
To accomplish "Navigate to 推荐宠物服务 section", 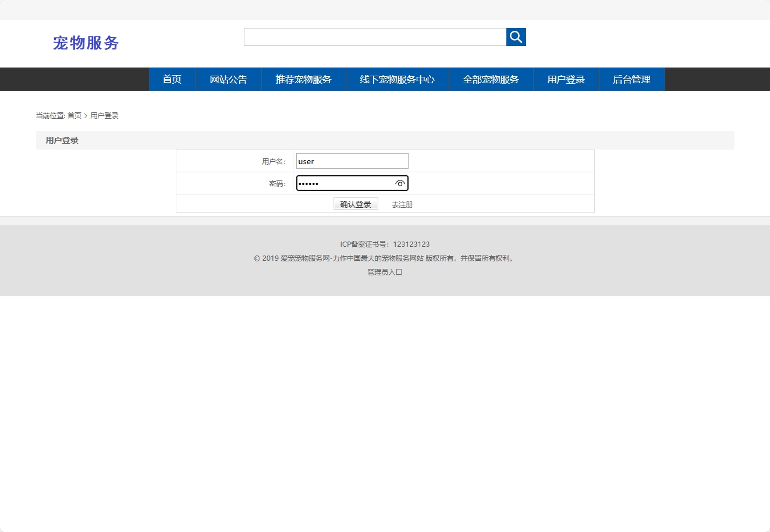I will click(303, 79).
